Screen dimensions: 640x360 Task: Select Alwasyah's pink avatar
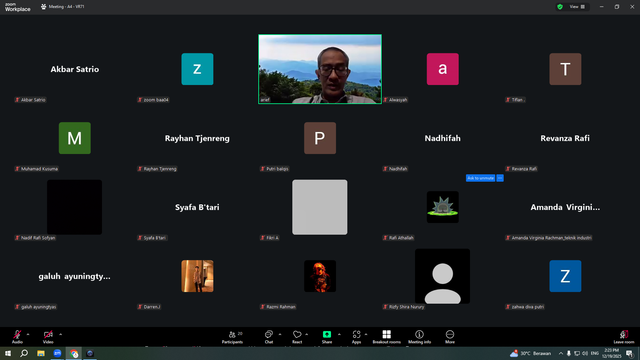coord(442,69)
